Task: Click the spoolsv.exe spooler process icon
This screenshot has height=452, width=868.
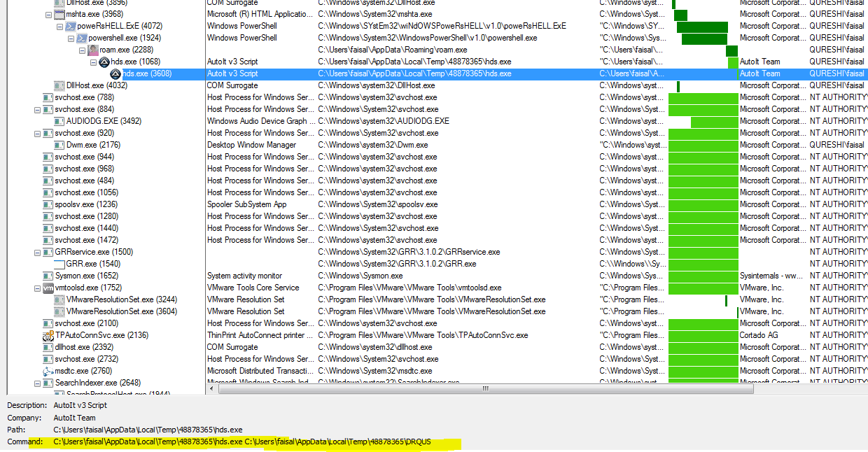Action: (x=48, y=204)
